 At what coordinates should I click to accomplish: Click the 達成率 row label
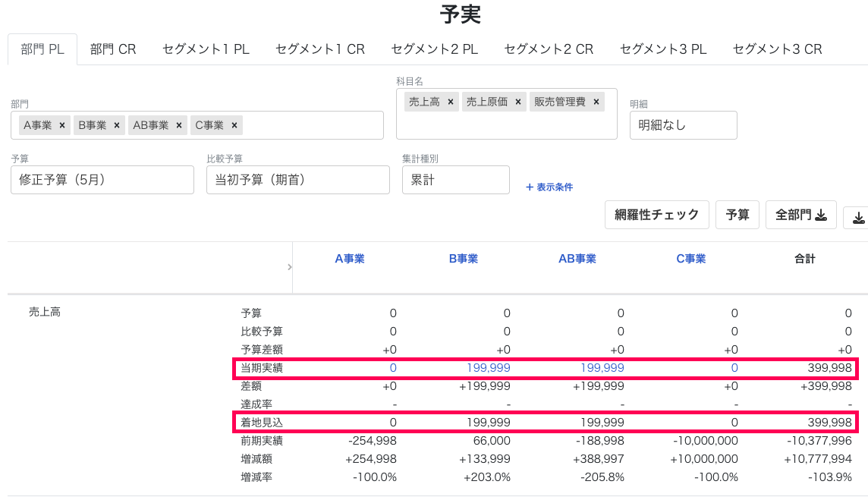tap(256, 404)
